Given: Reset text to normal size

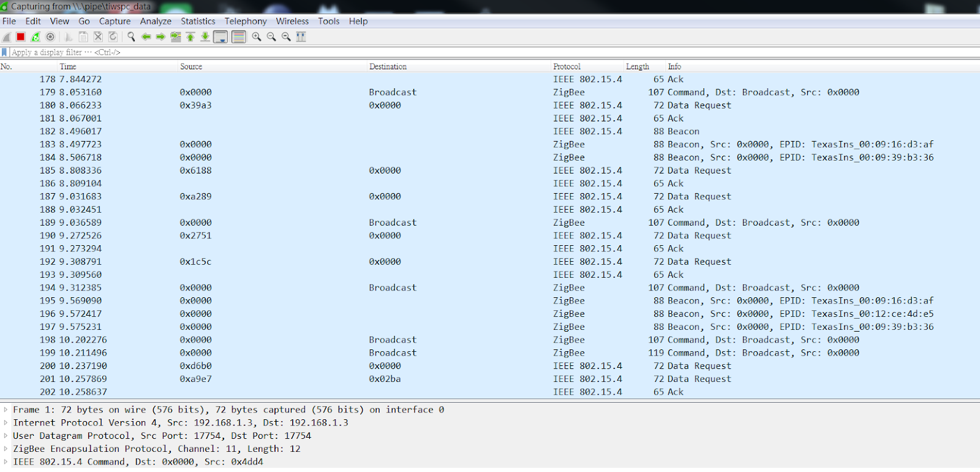Looking at the screenshot, I should click(x=286, y=37).
